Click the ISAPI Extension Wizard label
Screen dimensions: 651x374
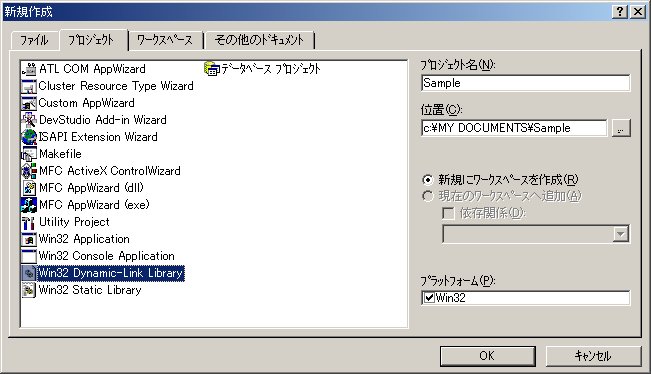(98, 137)
